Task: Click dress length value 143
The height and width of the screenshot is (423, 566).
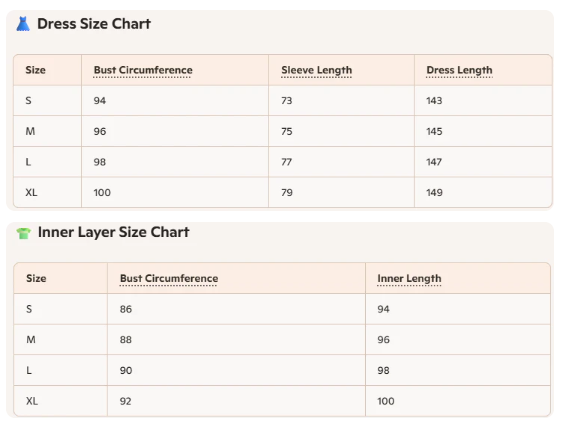Action: coord(434,101)
